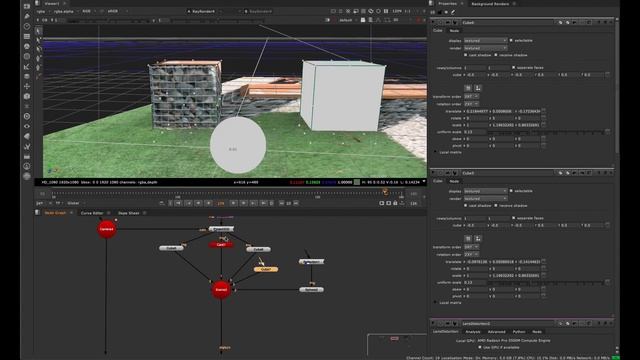Screen dimensions: 640x360
Task: Open rotation order dropdown in upper Cube panel
Action: (x=471, y=104)
